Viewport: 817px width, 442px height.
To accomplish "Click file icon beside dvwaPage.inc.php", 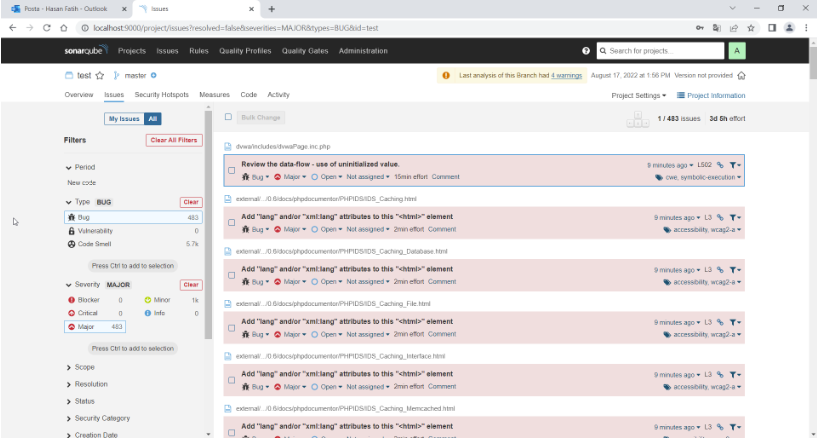I will [229, 147].
